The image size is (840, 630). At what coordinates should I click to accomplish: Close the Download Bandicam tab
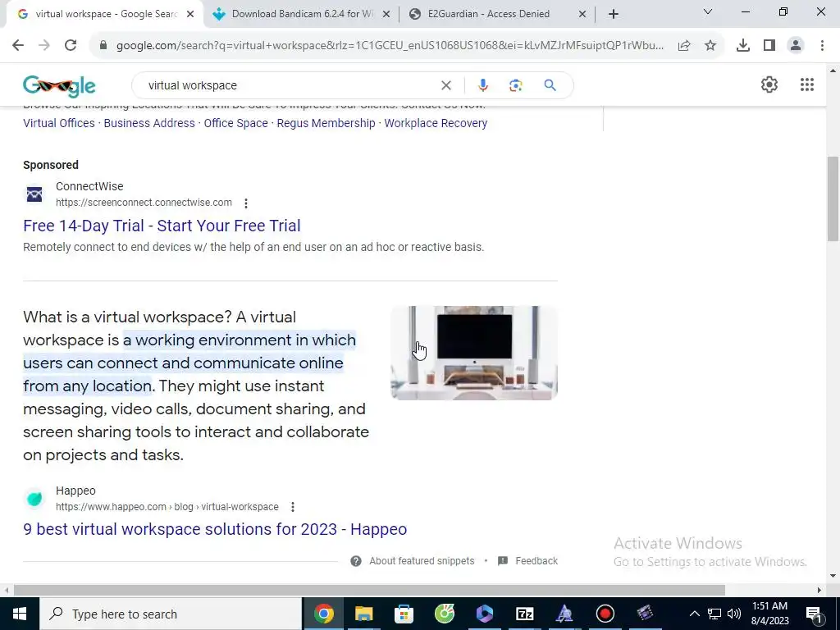pos(386,15)
